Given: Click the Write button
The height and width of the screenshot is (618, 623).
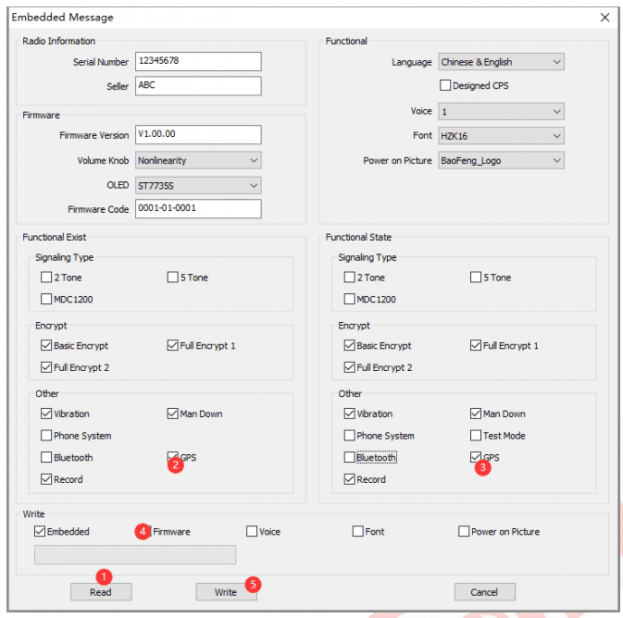Looking at the screenshot, I should pos(226,592).
